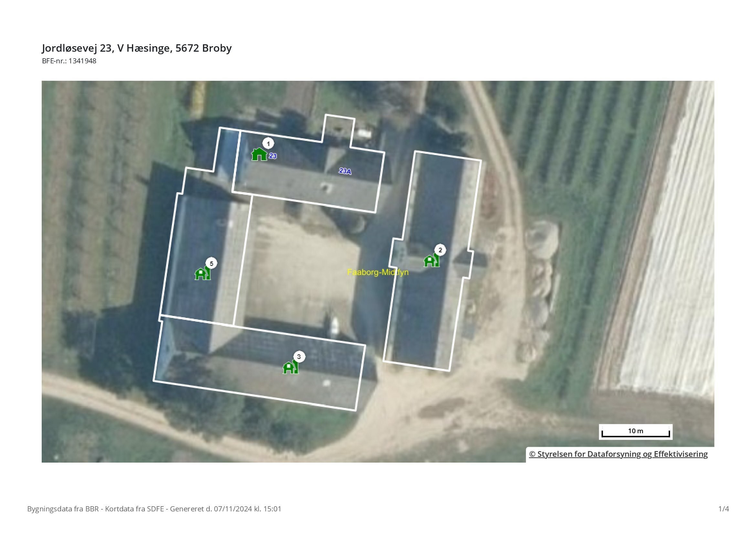Click the 10 m scale bar
This screenshot has height=534, width=756.
[635, 432]
